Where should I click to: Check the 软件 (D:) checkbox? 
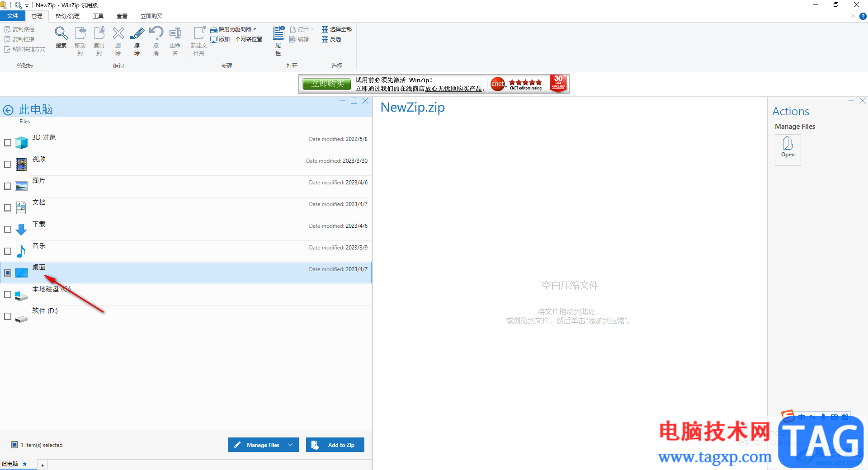[x=8, y=316]
